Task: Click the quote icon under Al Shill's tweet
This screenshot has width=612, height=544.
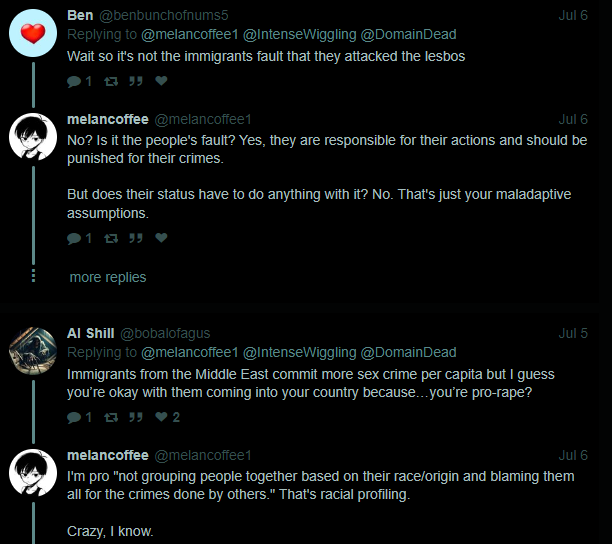Action: [x=136, y=417]
